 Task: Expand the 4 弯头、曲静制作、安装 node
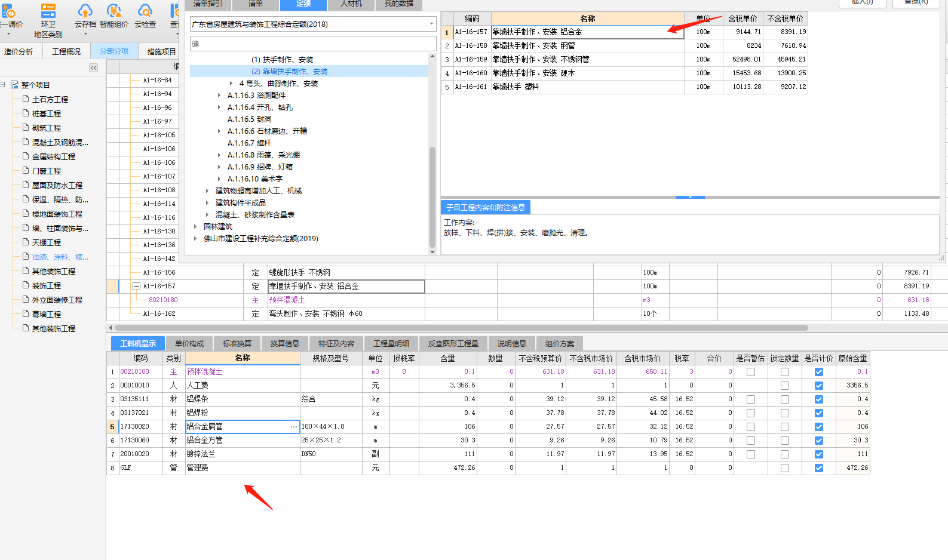coord(232,84)
